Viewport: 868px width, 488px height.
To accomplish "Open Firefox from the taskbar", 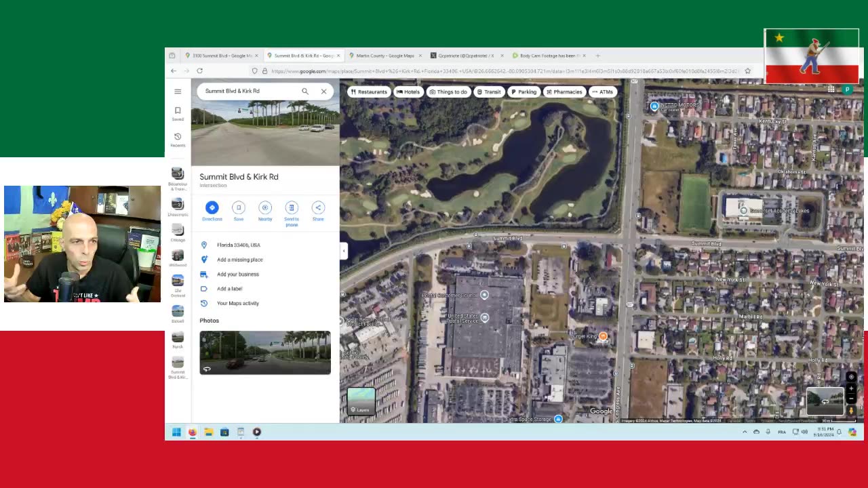I will tap(193, 432).
